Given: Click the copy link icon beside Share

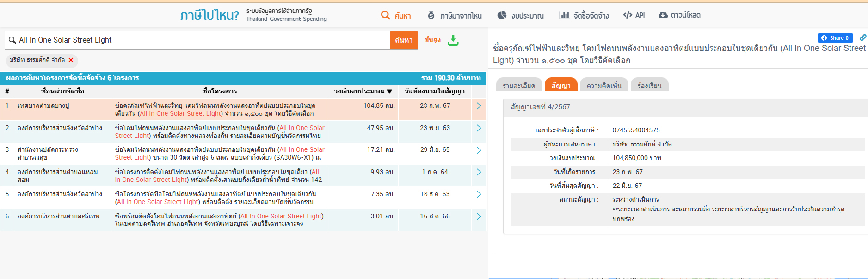Looking at the screenshot, I should [x=862, y=38].
